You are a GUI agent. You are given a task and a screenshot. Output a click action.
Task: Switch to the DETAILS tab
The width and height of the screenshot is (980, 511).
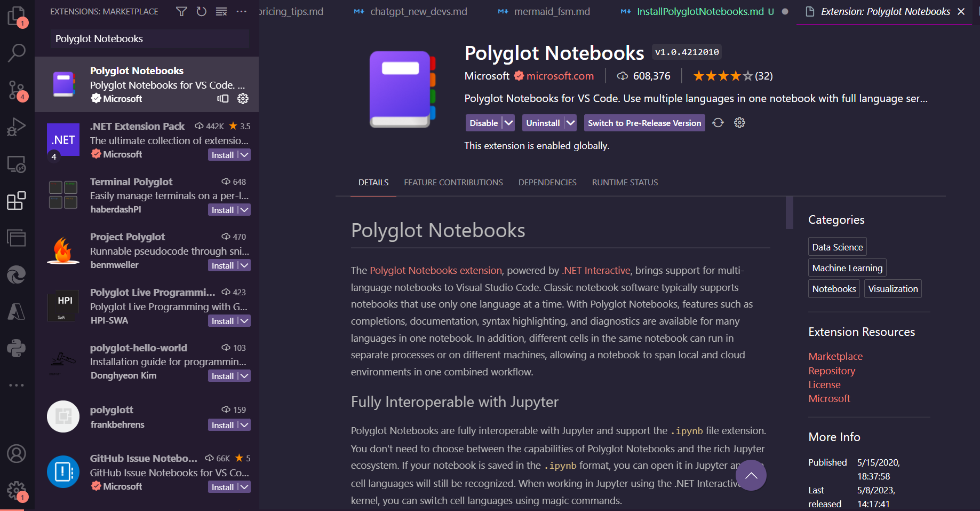[373, 183]
